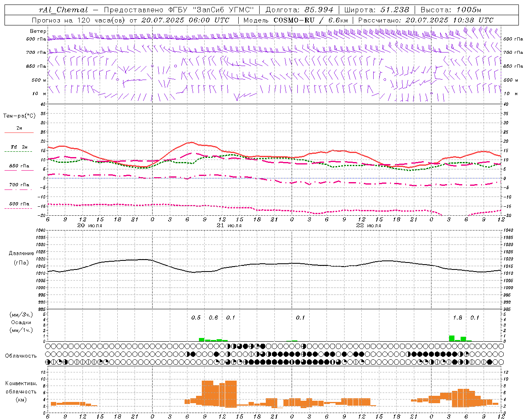Click the 'Тем-ра(°C)' temperature label
The height and width of the screenshot is (420, 525).
point(19,116)
